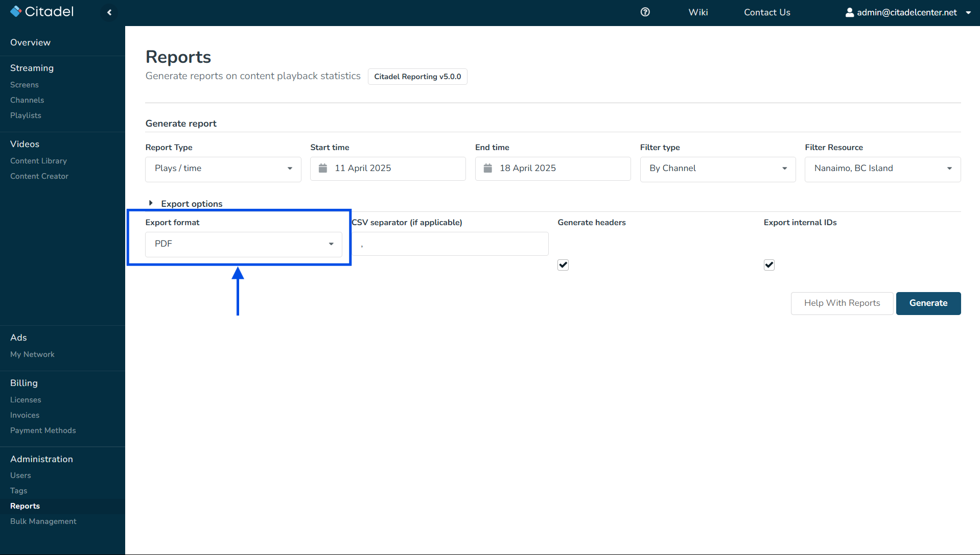Open My Network in the sidebar
Viewport: 980px width, 555px height.
coord(32,354)
